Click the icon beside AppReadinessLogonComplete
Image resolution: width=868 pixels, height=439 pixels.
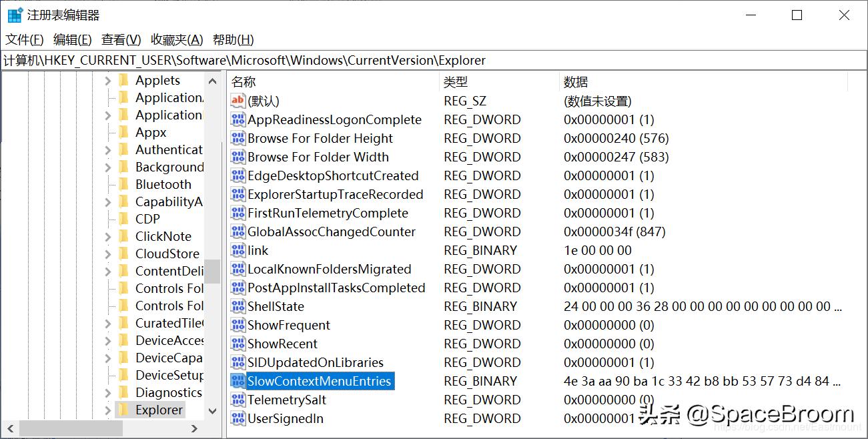tap(238, 119)
